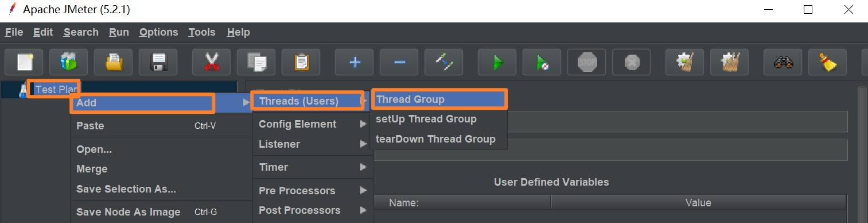868x223 pixels.
Task: Select Thread Group from submenu
Action: point(439,99)
